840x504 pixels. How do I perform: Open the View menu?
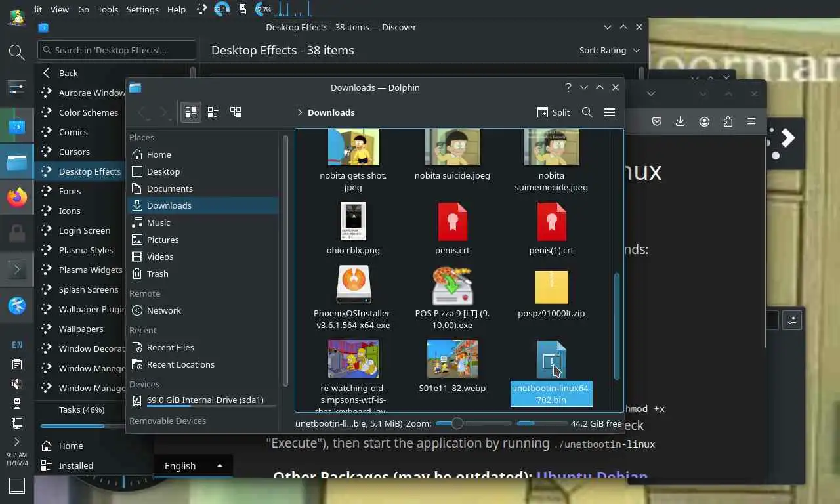tap(60, 9)
